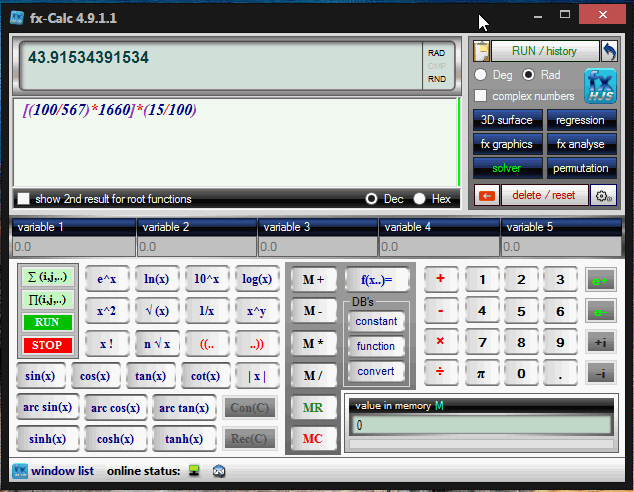The width and height of the screenshot is (634, 492).
Task: Click the online status monitor icon
Action: pyautogui.click(x=194, y=471)
